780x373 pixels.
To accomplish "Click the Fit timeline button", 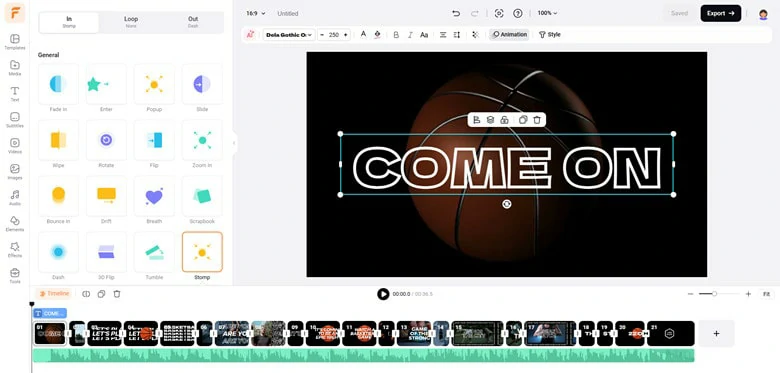I will (x=766, y=294).
